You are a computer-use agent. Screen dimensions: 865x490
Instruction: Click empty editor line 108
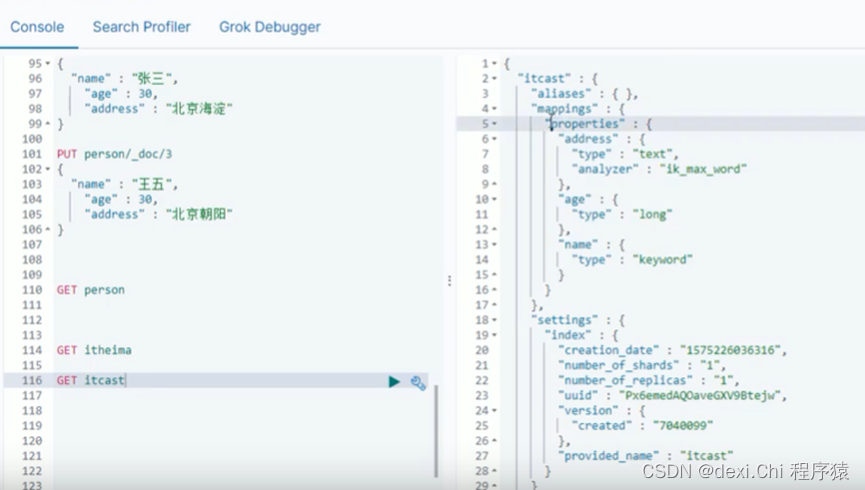(x=243, y=259)
